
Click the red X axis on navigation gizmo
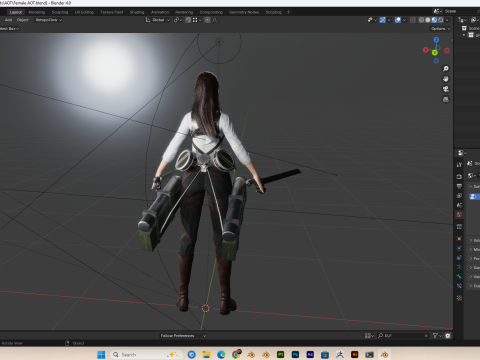(x=426, y=50)
